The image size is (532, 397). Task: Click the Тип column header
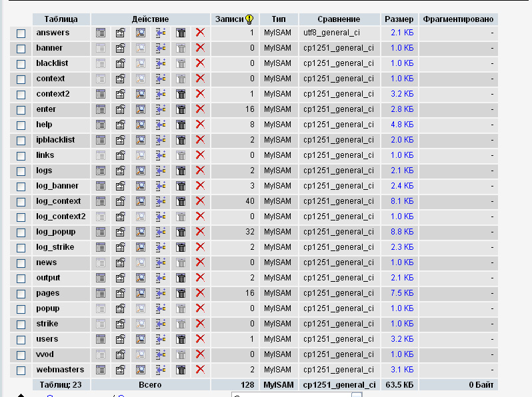click(279, 19)
